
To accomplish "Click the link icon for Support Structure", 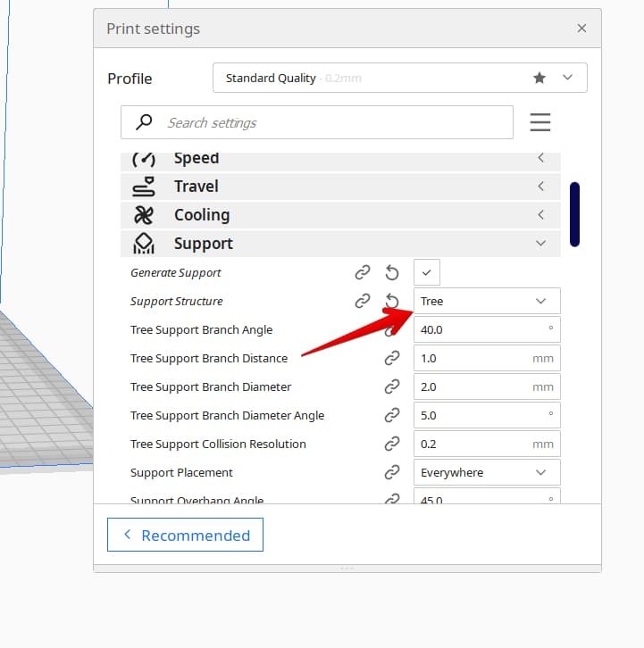I will 363,301.
